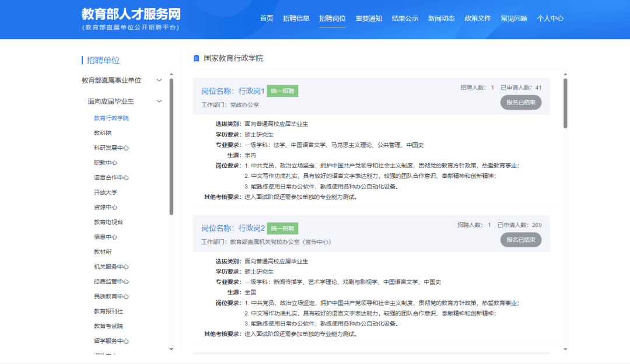Click the building icon beside 国家教育行政学院
Image resolution: width=630 pixels, height=364 pixels.
[196, 59]
